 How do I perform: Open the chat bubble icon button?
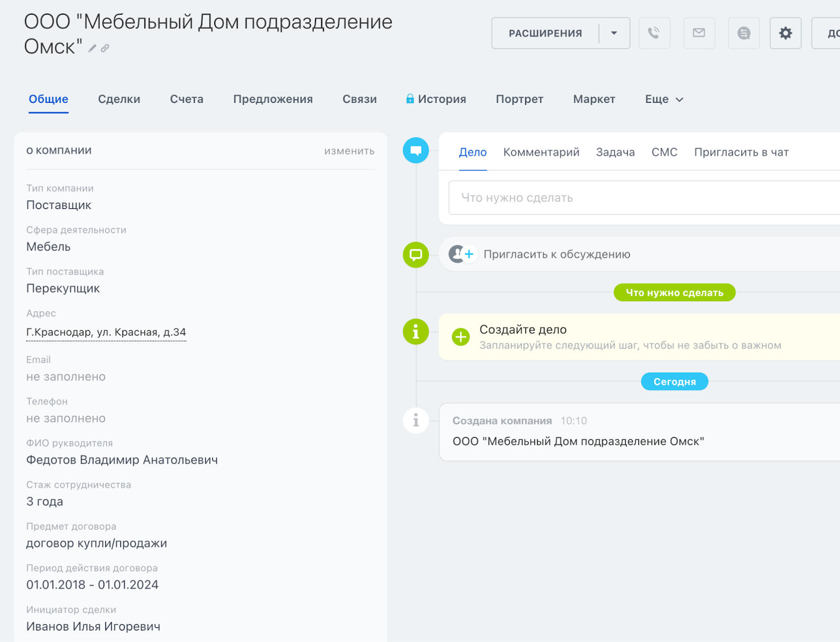(743, 33)
